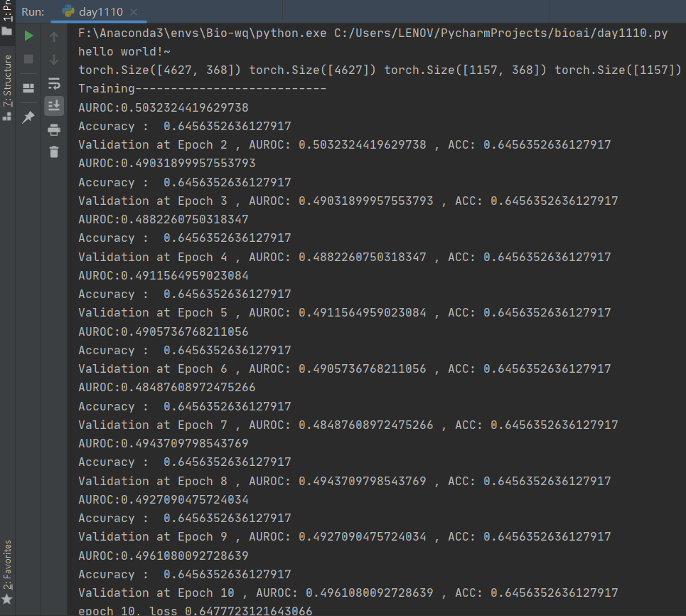
Task: Click the 'hello world!~' output line
Action: tap(124, 52)
